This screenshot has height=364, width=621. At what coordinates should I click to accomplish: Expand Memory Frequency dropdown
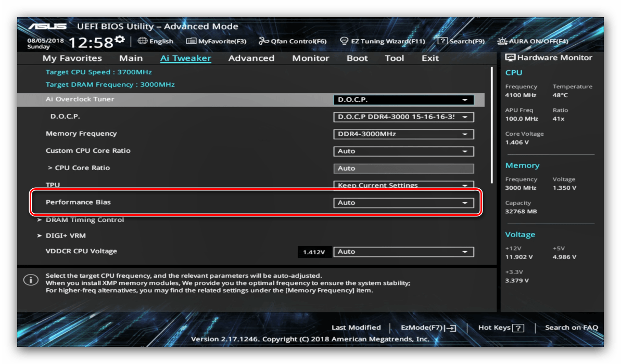pos(403,134)
